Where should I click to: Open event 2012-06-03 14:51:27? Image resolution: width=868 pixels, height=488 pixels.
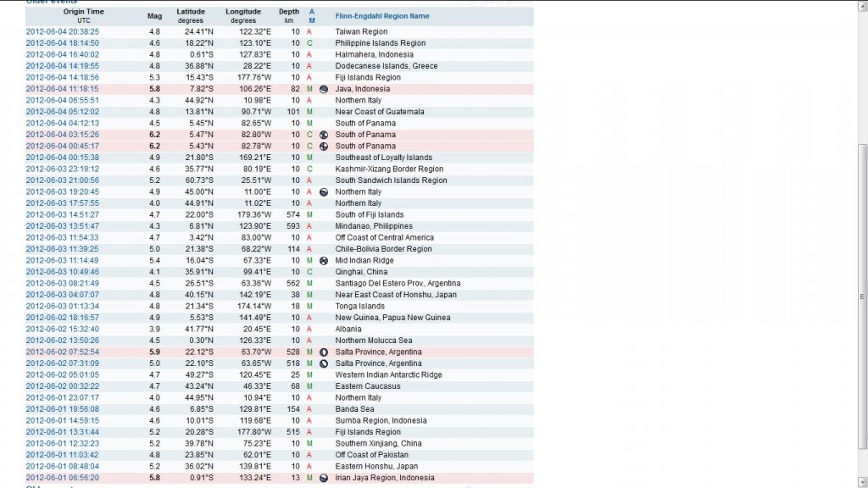[x=63, y=214]
